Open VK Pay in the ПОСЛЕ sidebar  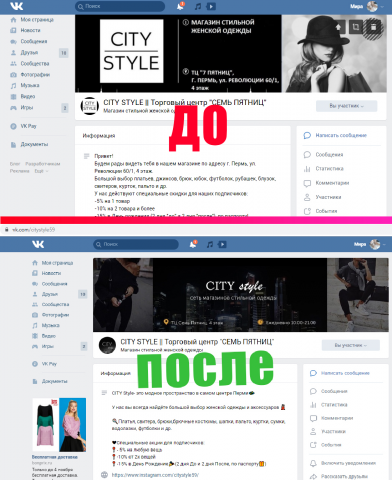(x=44, y=364)
